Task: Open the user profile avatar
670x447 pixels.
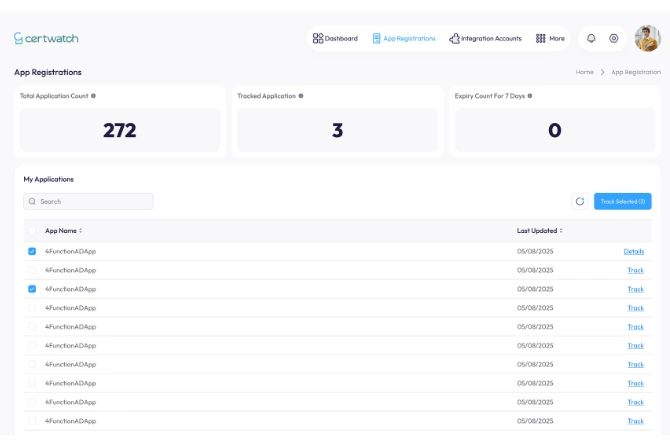Action: (x=647, y=38)
